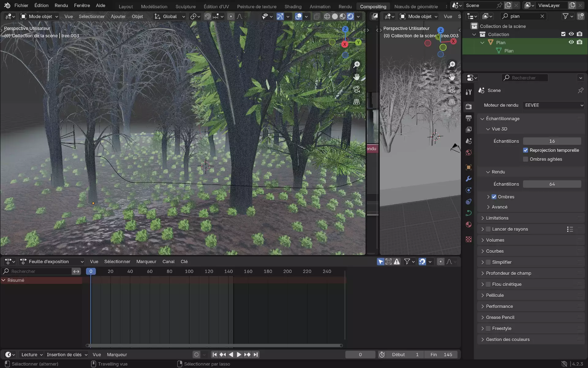
Task: Open the Fenêtre menu
Action: [x=82, y=6]
